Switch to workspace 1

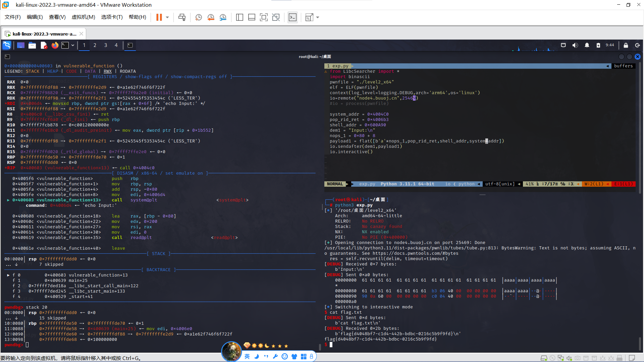click(x=84, y=45)
